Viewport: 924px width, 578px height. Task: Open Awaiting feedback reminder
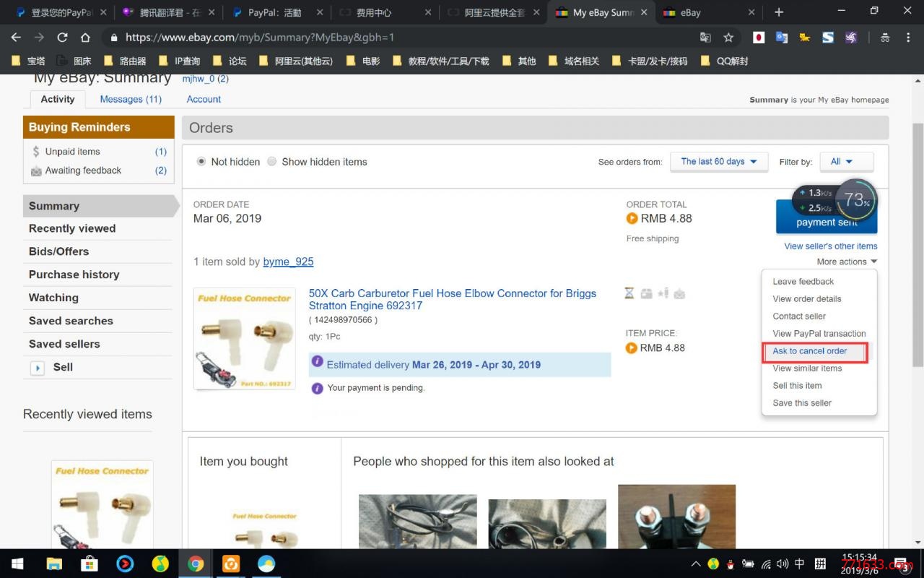(x=83, y=171)
